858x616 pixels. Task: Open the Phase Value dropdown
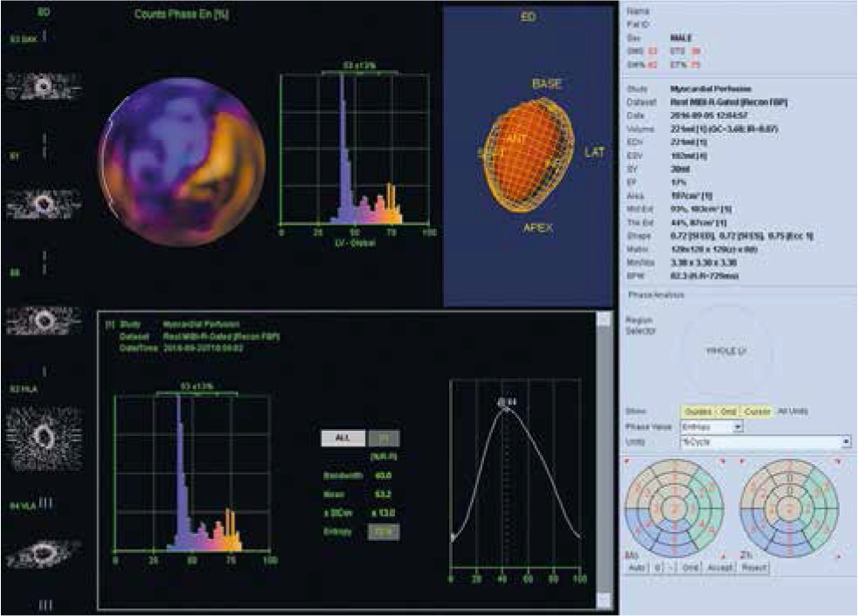[x=738, y=426]
